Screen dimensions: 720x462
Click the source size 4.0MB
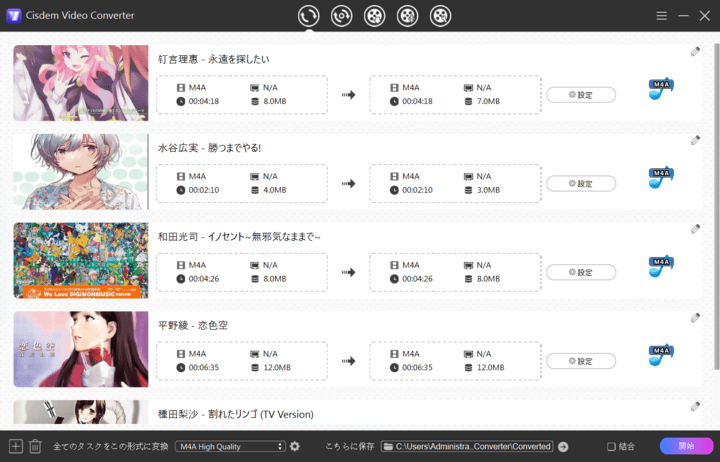coord(275,190)
